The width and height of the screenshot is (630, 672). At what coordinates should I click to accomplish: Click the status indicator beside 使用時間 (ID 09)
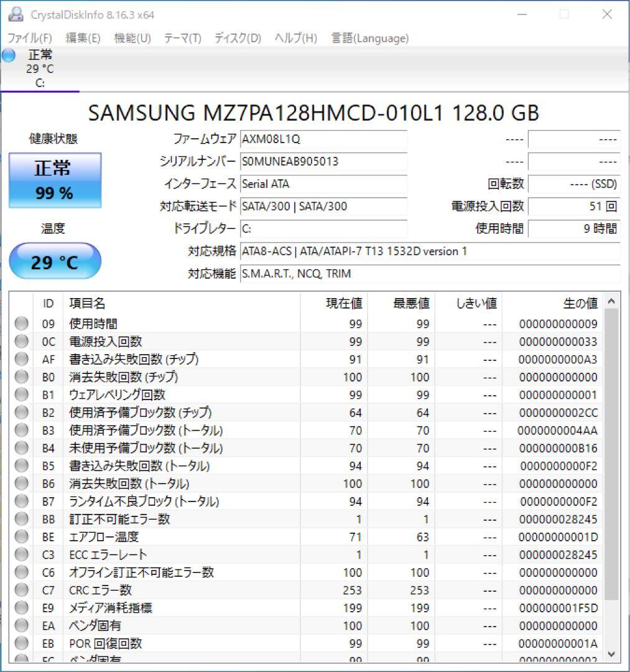pyautogui.click(x=21, y=323)
